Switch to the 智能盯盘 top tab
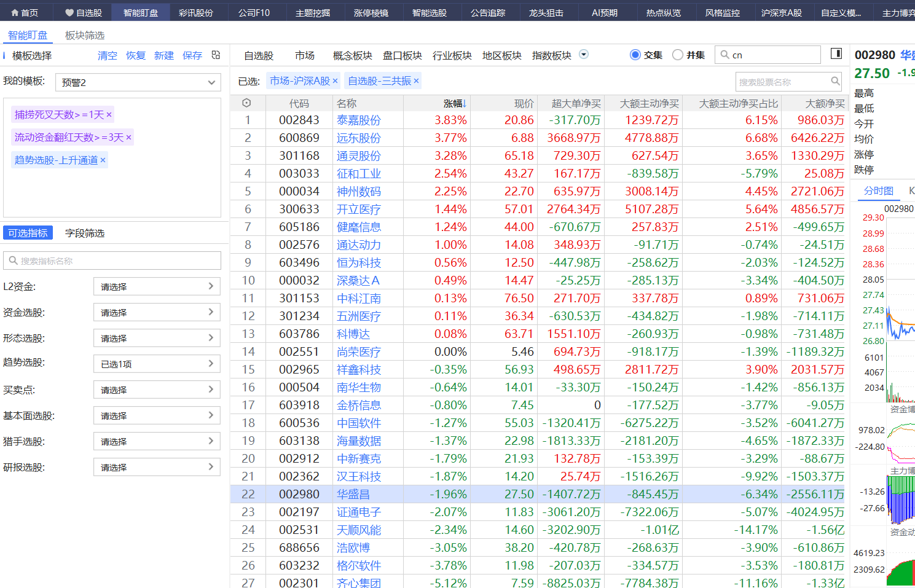 140,12
